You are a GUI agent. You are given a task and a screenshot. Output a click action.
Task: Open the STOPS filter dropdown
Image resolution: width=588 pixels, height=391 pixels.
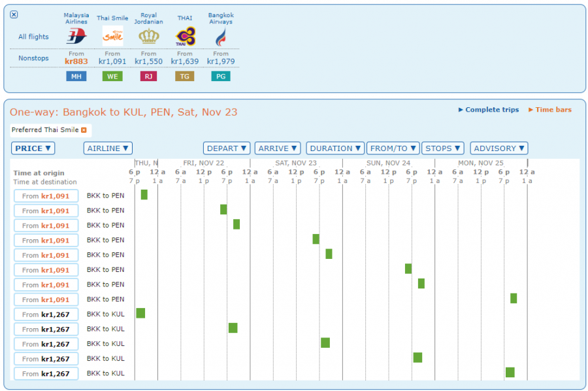tap(442, 148)
